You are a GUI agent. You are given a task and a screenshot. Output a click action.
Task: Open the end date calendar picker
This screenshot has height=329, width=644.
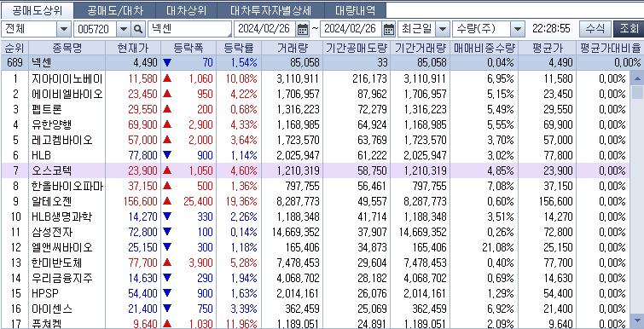[x=389, y=29]
